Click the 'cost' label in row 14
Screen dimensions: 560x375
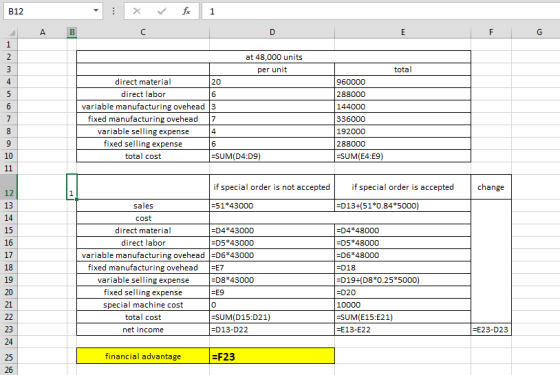coord(143,218)
